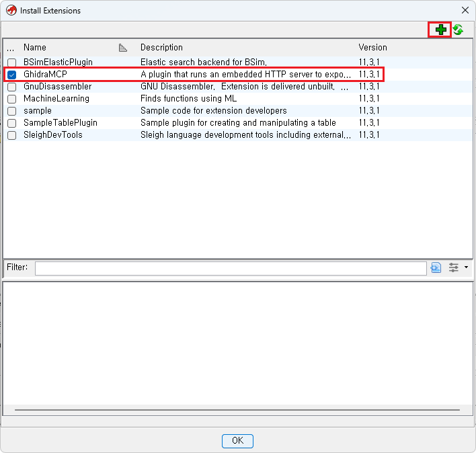Screen dimensions: 476x453
Task: Focus the Filter text field
Action: pyautogui.click(x=231, y=269)
